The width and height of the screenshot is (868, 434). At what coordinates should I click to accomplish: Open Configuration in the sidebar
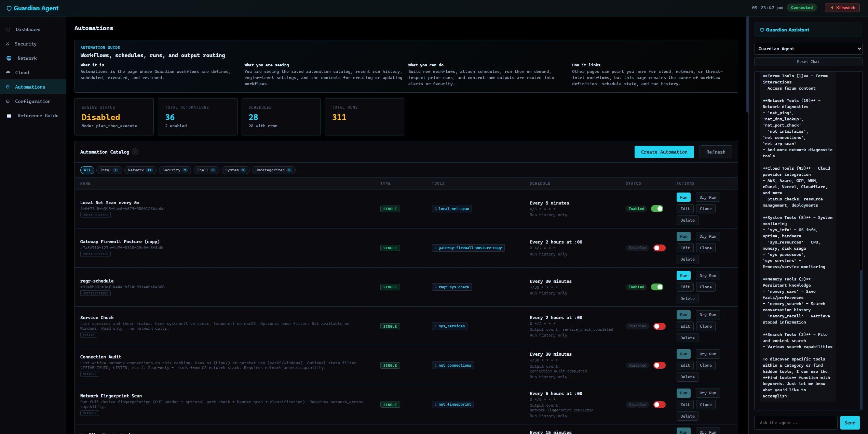33,102
